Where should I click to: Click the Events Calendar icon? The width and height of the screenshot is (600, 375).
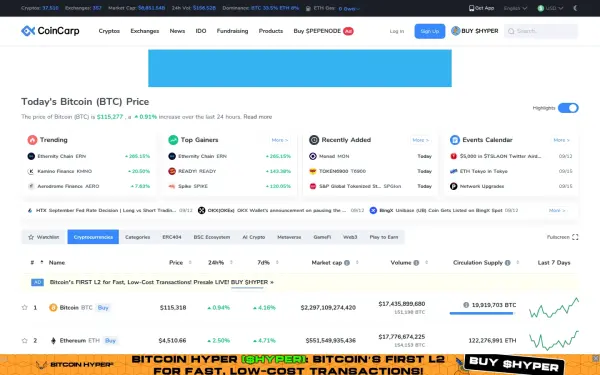pos(455,140)
